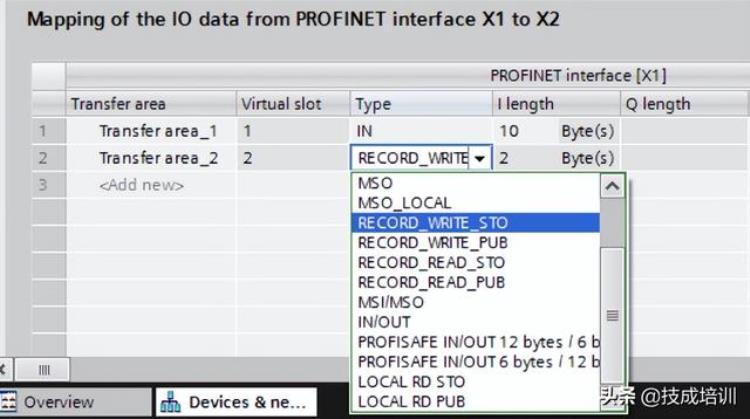The height and width of the screenshot is (419, 750).
Task: Click Virtual slot cell of Transfer area_1
Action: coord(293,131)
